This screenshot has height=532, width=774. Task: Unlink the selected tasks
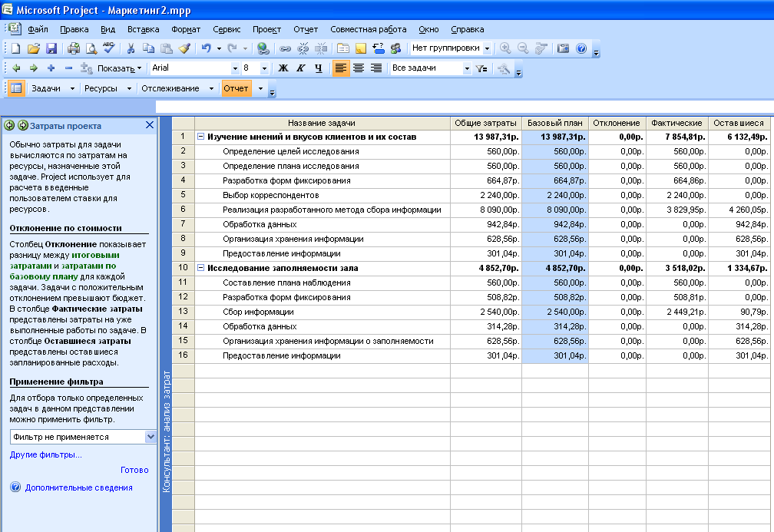303,48
